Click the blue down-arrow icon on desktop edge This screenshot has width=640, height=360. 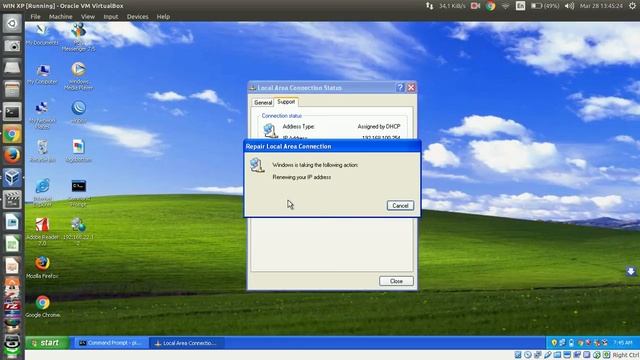pyautogui.click(x=631, y=271)
